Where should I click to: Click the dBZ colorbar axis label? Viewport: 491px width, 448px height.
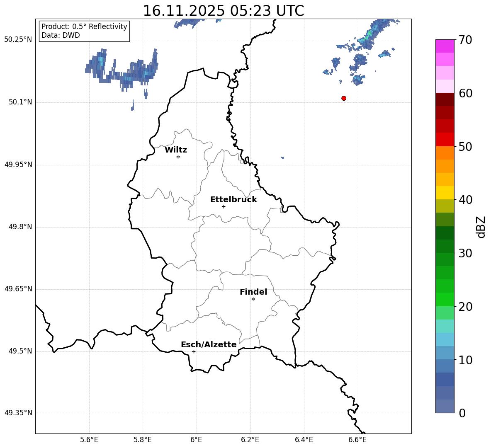(481, 227)
